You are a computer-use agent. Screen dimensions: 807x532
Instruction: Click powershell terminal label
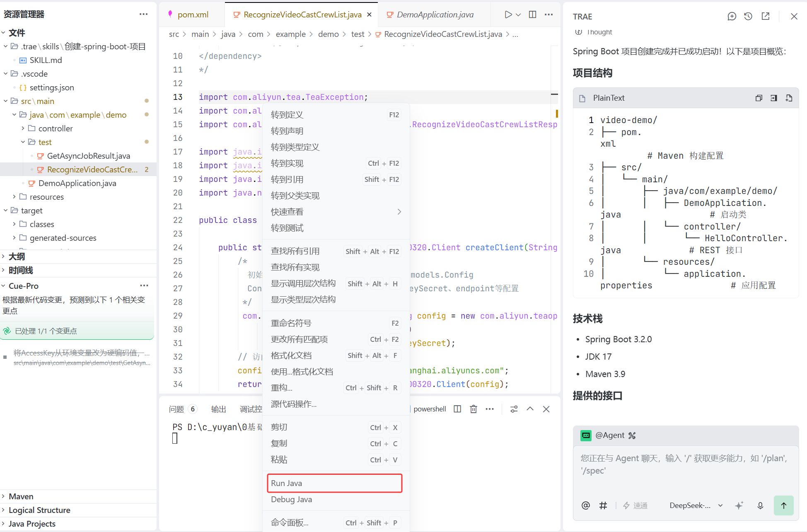(430, 409)
